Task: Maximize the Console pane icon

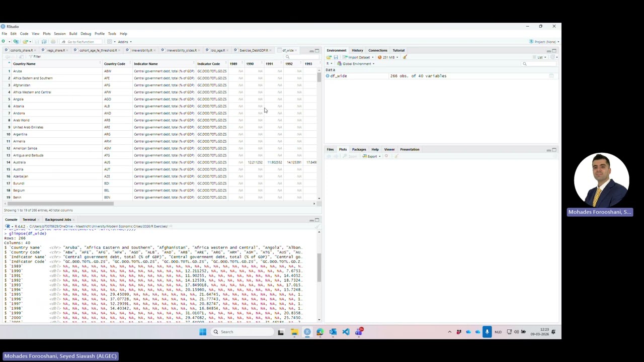Action: point(316,220)
